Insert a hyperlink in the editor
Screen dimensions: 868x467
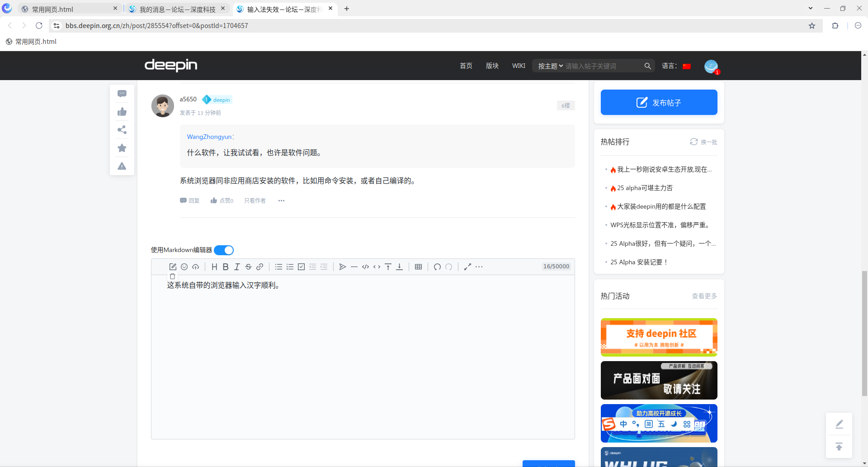click(259, 267)
